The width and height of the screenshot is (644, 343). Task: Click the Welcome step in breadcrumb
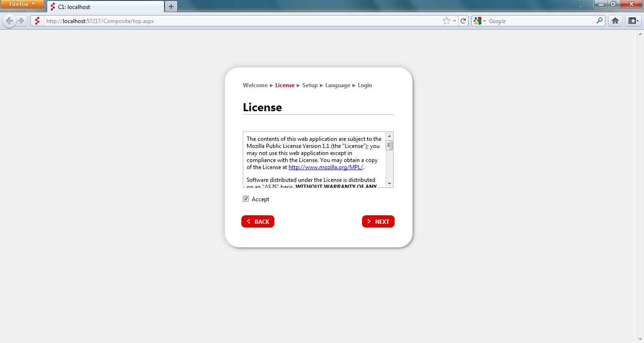click(x=255, y=85)
